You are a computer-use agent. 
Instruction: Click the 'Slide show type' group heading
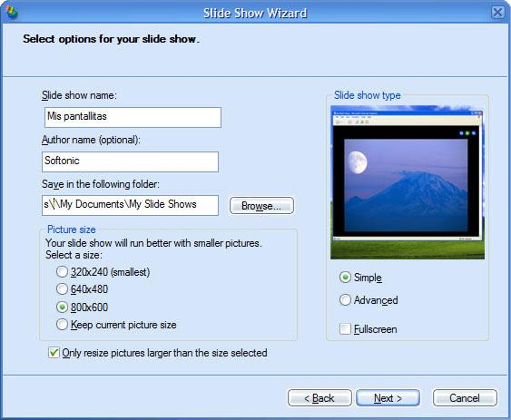pyautogui.click(x=367, y=96)
